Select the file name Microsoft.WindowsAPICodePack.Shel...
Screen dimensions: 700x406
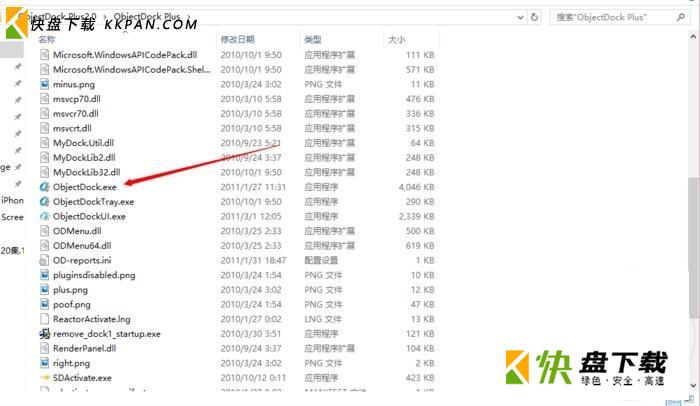click(131, 70)
